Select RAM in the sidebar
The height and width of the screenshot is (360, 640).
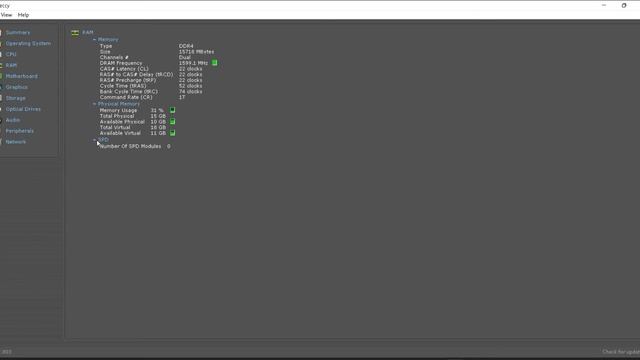pos(11,65)
